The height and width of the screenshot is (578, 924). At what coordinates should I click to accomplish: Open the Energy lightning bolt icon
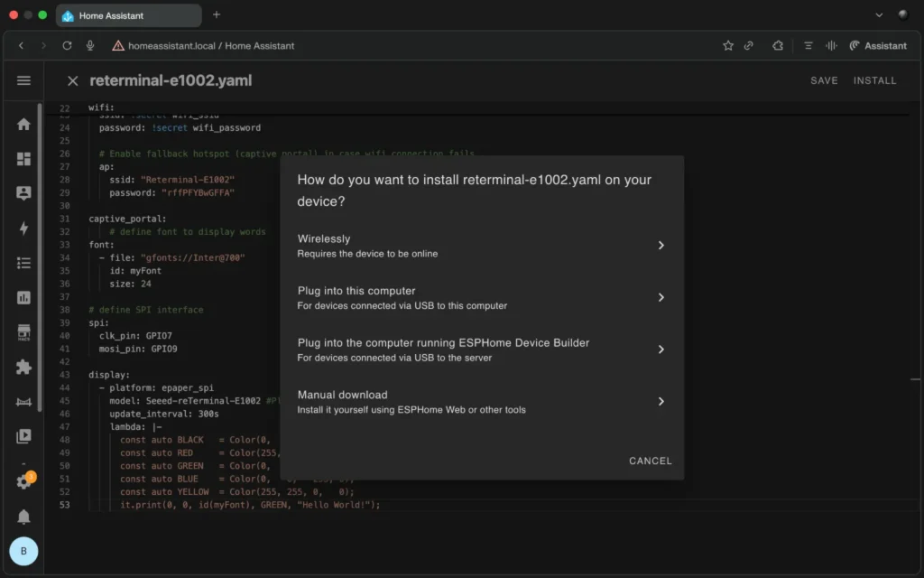[23, 228]
